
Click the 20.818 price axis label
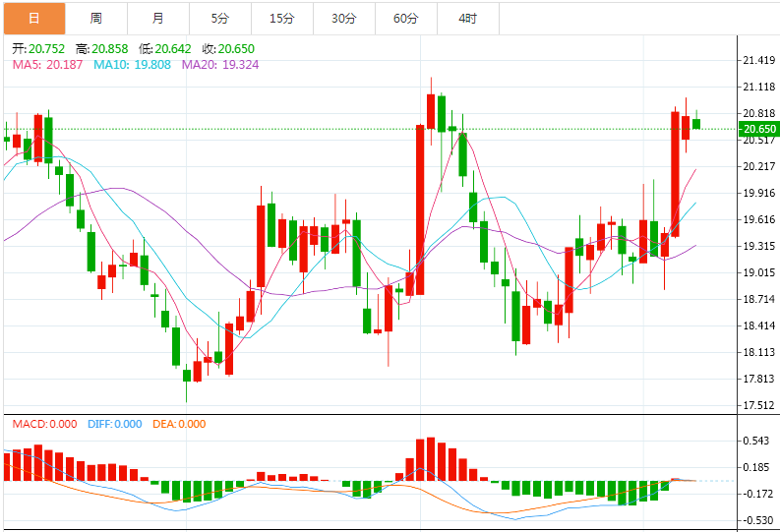(x=758, y=113)
